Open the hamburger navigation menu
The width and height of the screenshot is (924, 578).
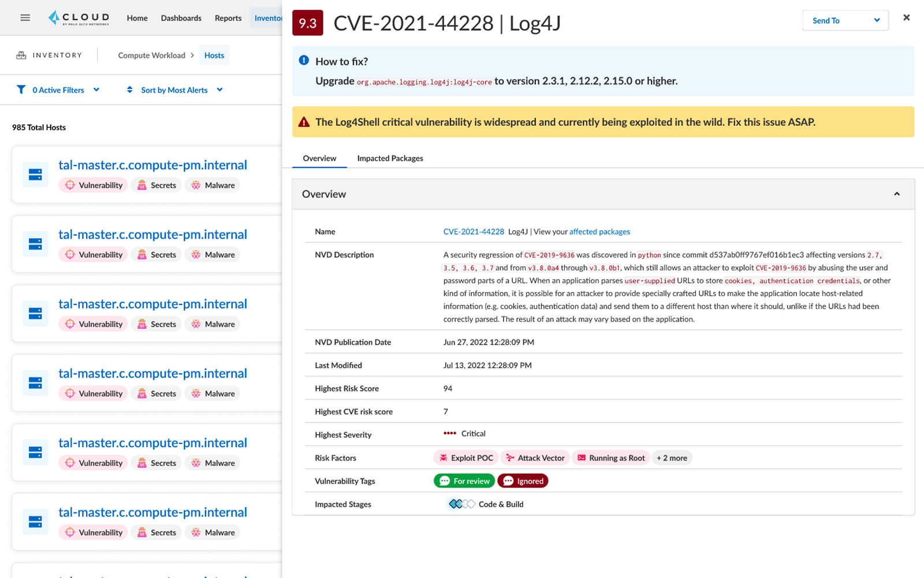25,18
